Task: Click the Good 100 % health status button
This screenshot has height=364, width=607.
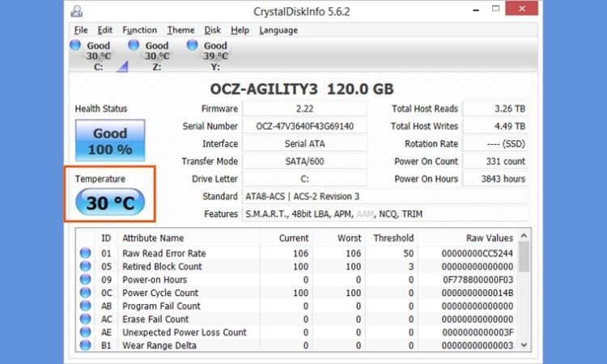Action: pos(110,141)
